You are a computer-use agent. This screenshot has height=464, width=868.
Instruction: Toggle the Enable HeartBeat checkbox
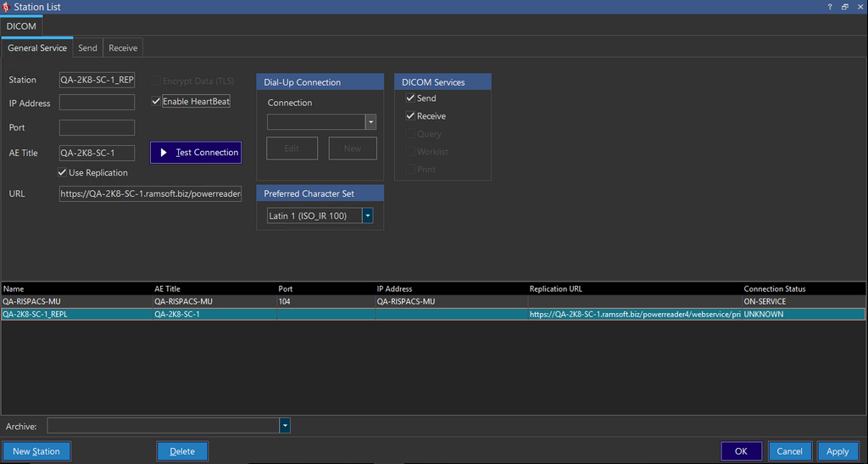coord(156,102)
